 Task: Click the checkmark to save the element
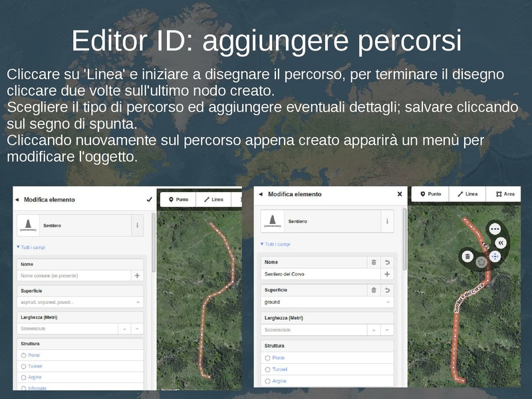click(149, 199)
